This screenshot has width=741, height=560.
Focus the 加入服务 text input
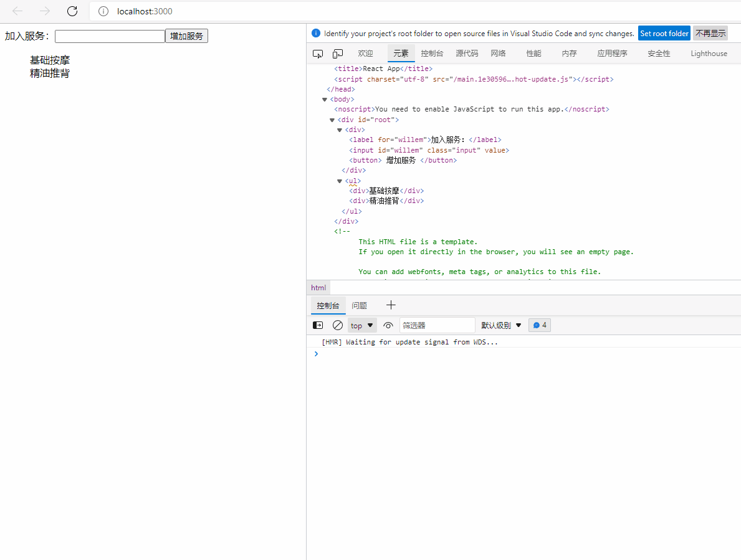click(110, 36)
